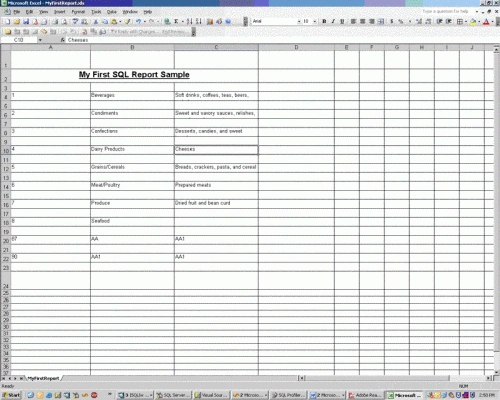
Task: Click the New workbook icon
Action: point(7,22)
